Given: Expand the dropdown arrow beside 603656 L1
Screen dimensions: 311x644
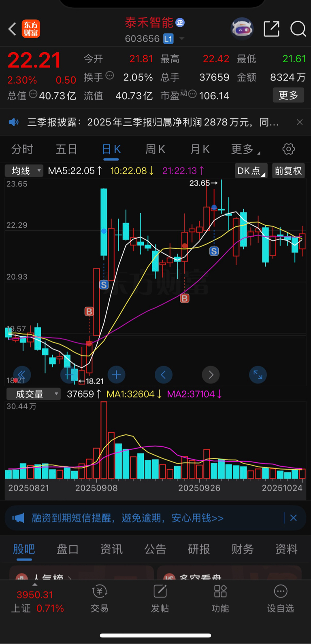Looking at the screenshot, I should click(182, 39).
